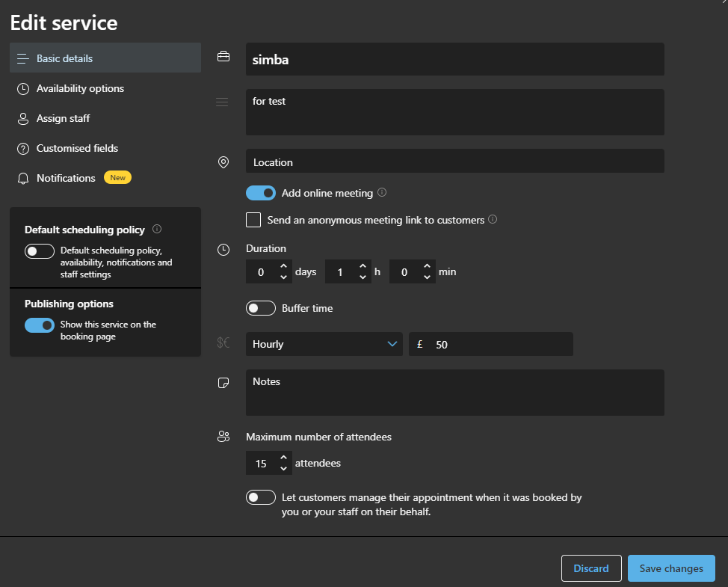Open Basic details section

click(105, 58)
